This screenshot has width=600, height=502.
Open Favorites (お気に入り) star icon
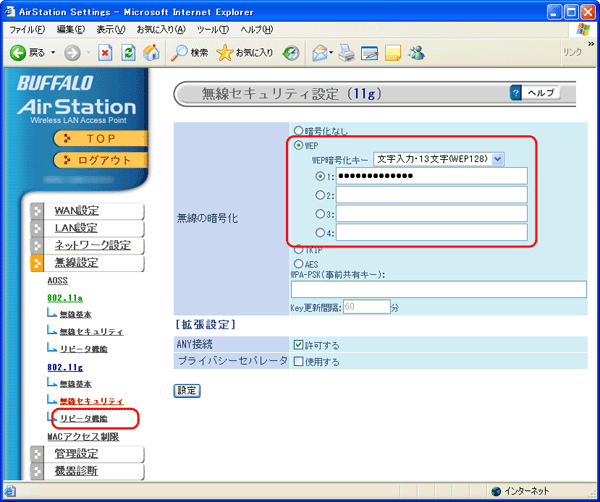pyautogui.click(x=226, y=52)
